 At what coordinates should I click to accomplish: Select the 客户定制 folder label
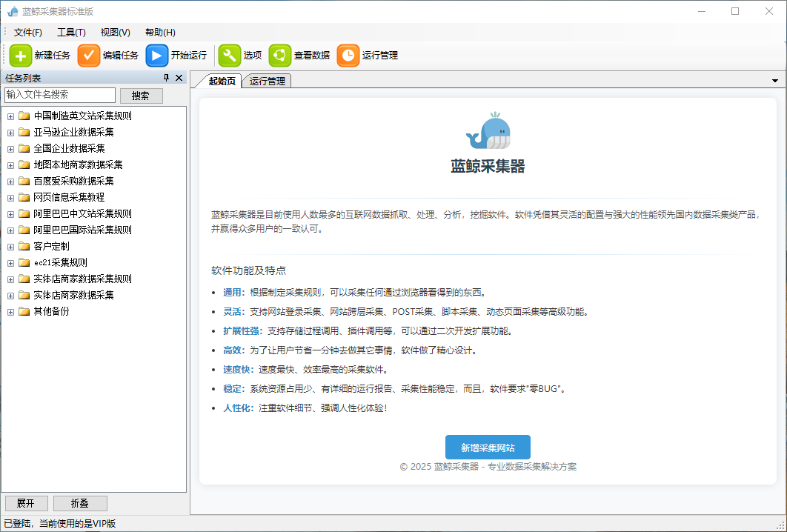click(51, 247)
